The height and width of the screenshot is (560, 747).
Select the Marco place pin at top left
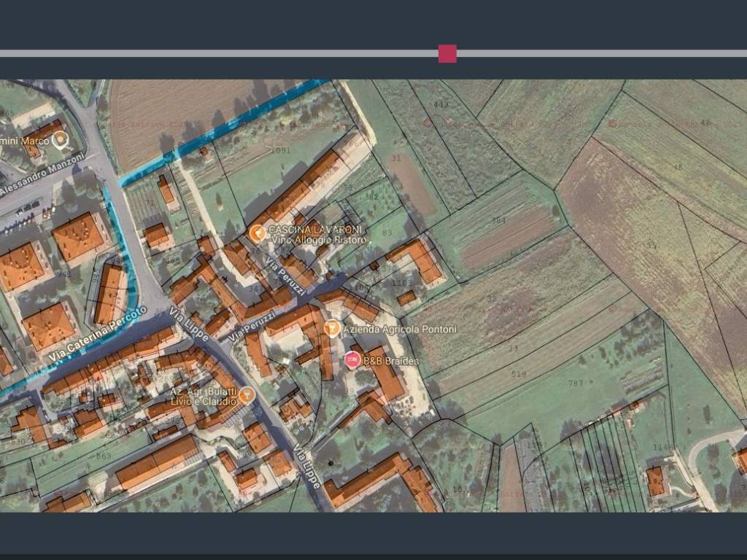pyautogui.click(x=60, y=139)
